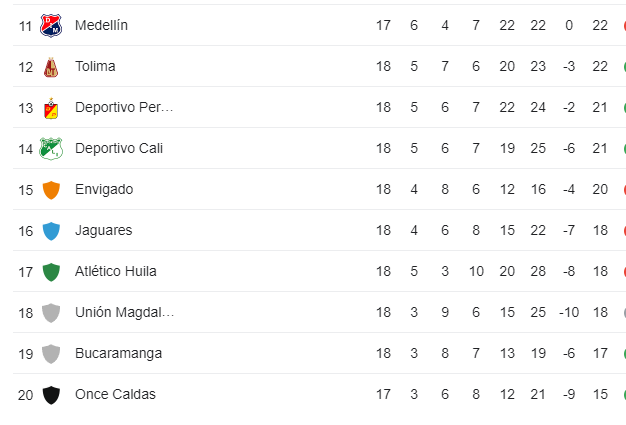The image size is (626, 425).
Task: Open the Atlético Huila team link
Action: tap(116, 271)
